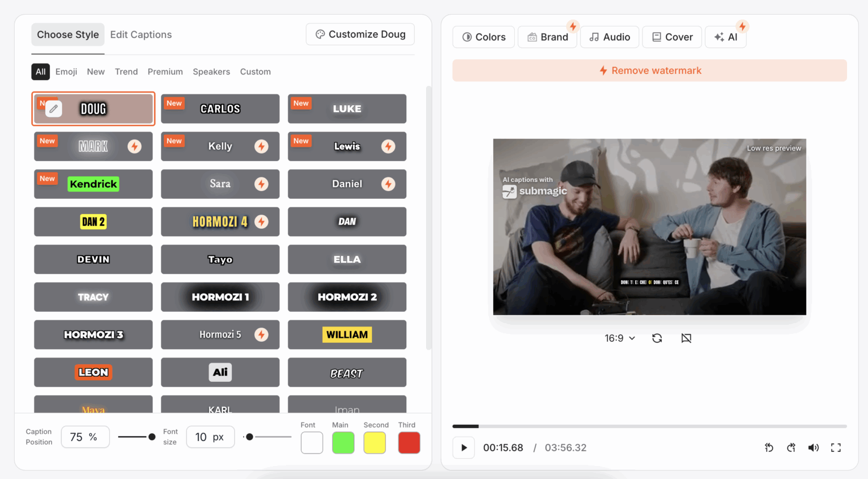Viewport: 868px width, 479px height.
Task: Select the Emoji filter tab
Action: point(66,72)
